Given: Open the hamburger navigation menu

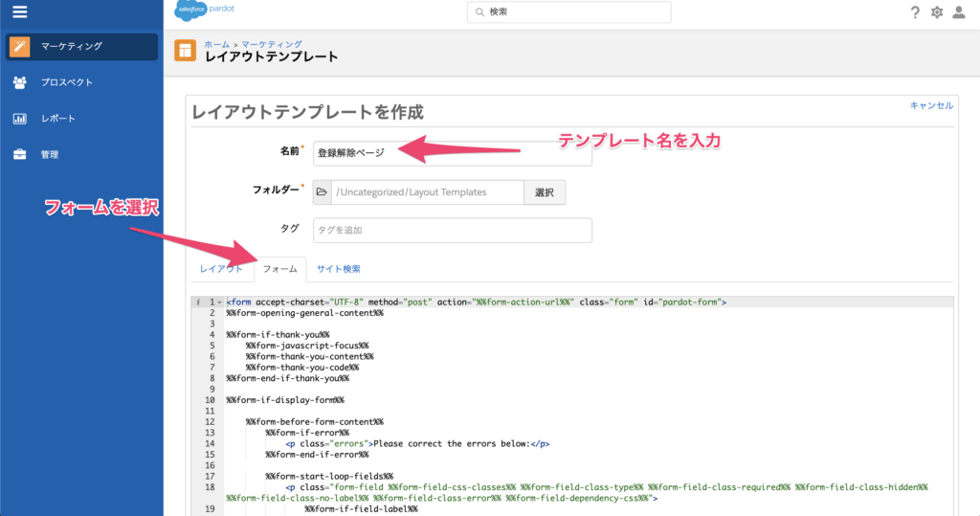Looking at the screenshot, I should pyautogui.click(x=20, y=11).
